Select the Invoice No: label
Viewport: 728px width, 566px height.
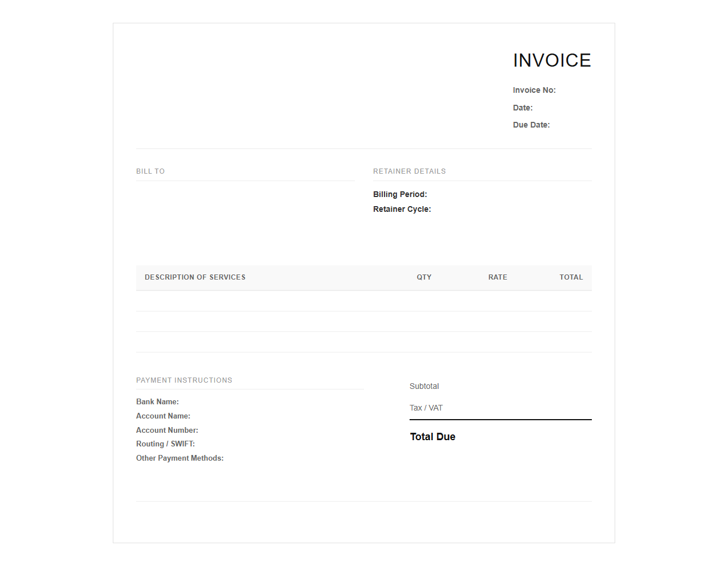(x=534, y=90)
